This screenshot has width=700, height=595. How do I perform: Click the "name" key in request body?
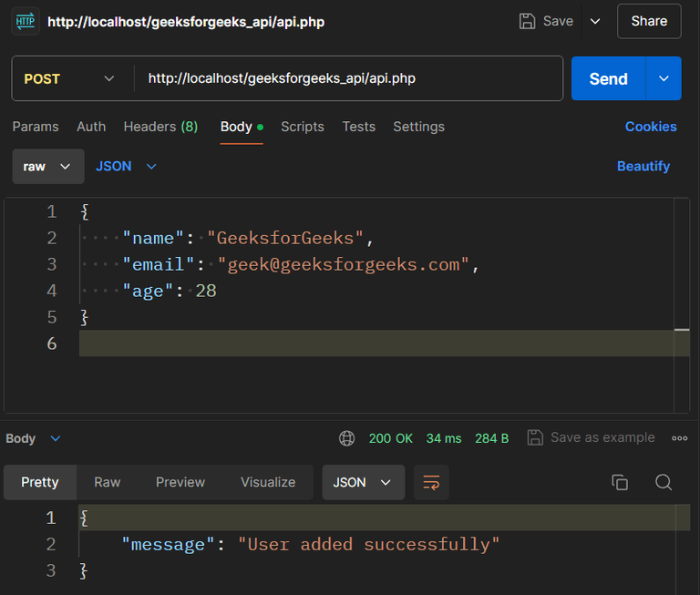[153, 239]
